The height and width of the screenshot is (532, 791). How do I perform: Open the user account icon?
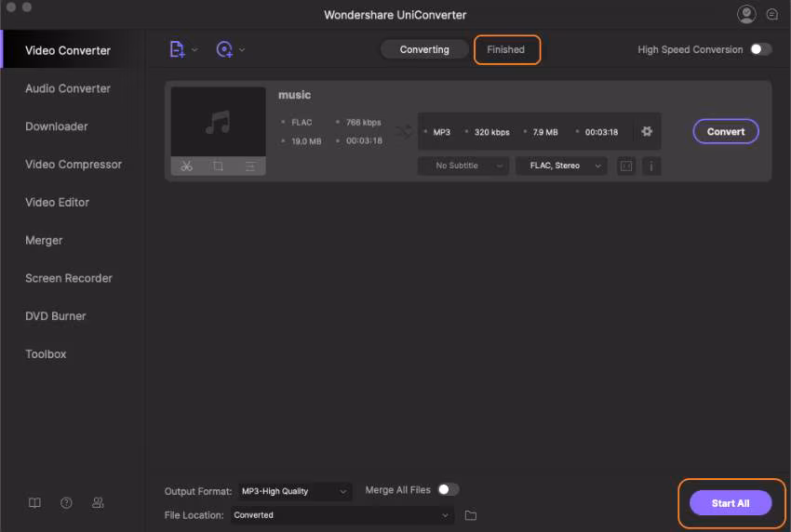(746, 14)
